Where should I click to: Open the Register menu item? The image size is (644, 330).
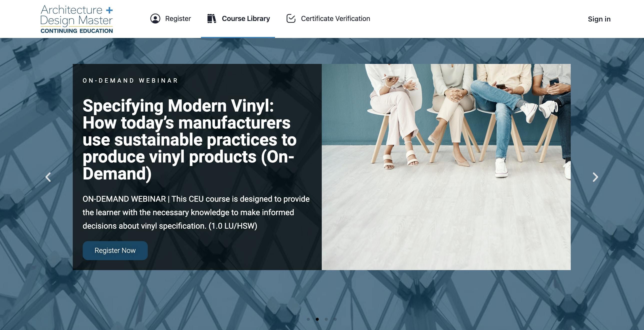point(170,19)
